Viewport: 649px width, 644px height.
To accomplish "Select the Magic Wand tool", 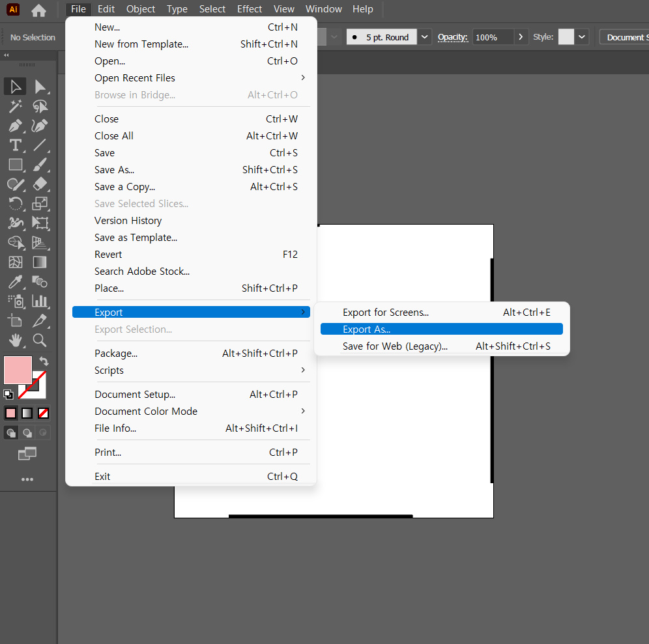I will click(16, 106).
